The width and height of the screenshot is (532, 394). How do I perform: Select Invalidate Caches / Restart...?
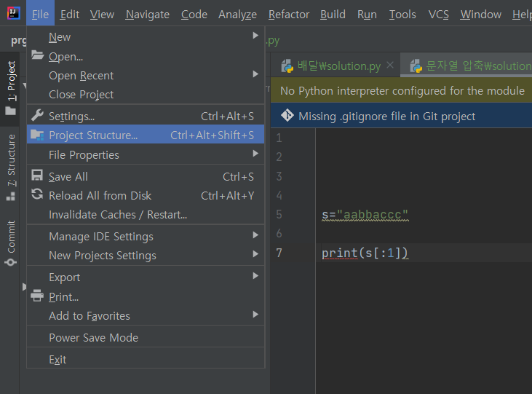click(x=146, y=215)
